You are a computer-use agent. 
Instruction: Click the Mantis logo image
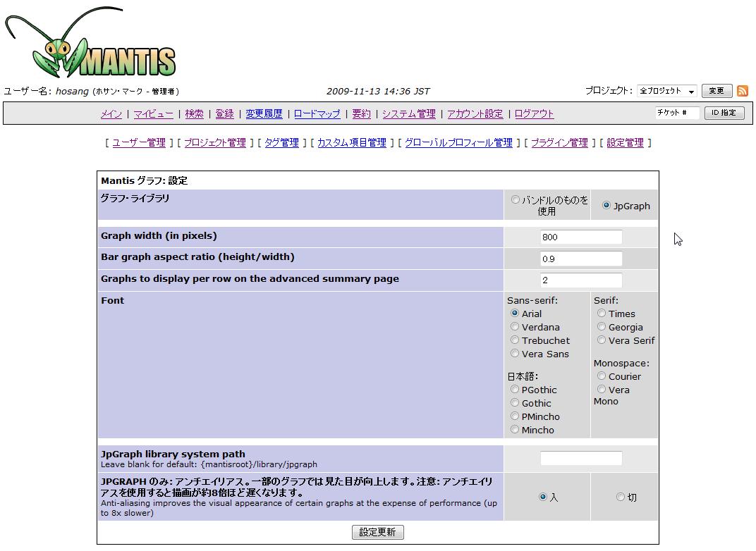click(x=90, y=44)
